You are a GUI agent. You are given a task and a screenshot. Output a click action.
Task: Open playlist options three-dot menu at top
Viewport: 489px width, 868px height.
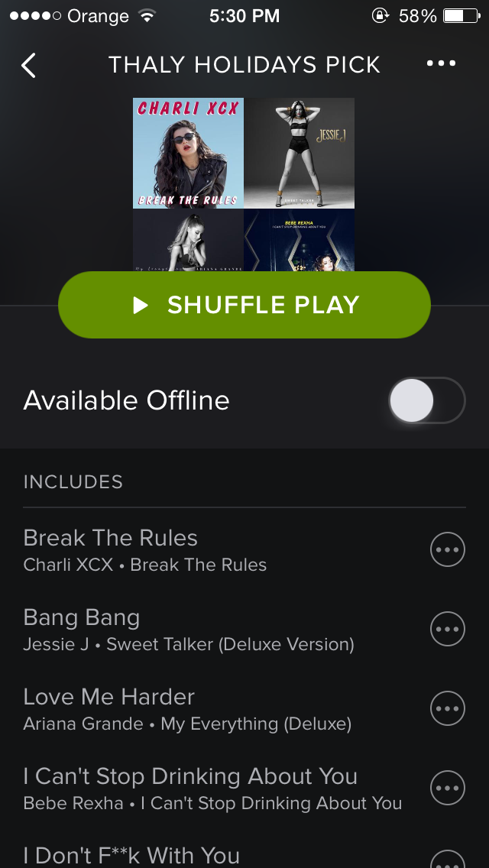(441, 63)
